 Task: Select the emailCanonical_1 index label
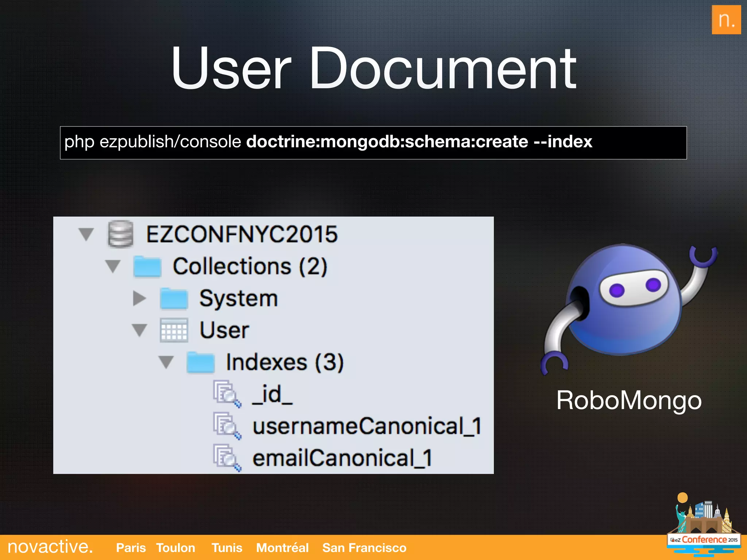342,458
